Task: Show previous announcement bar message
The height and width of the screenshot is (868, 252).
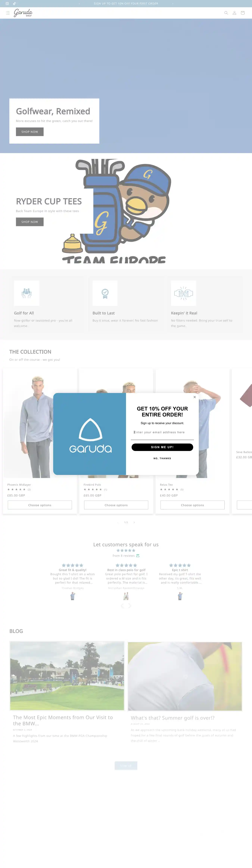Action: point(79,3)
